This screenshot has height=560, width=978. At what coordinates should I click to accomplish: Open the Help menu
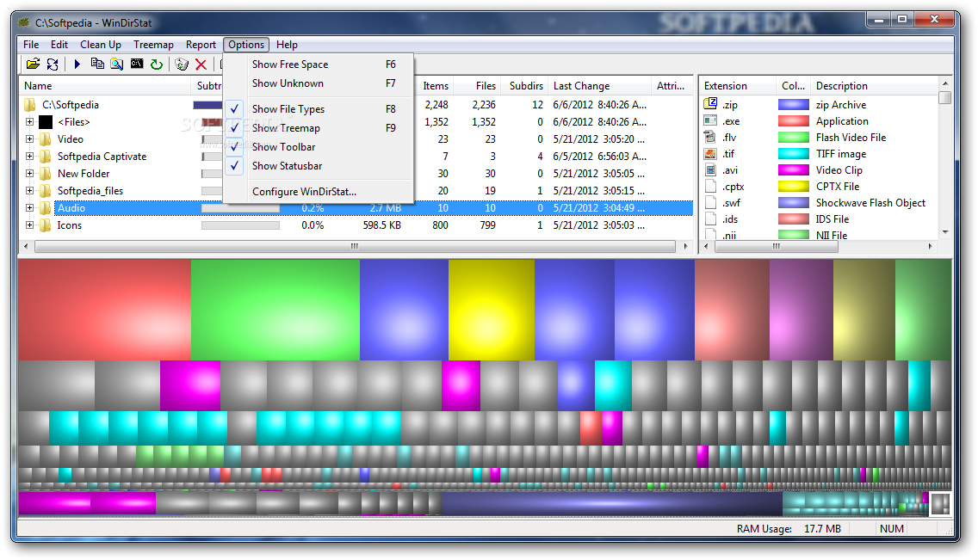pos(287,44)
